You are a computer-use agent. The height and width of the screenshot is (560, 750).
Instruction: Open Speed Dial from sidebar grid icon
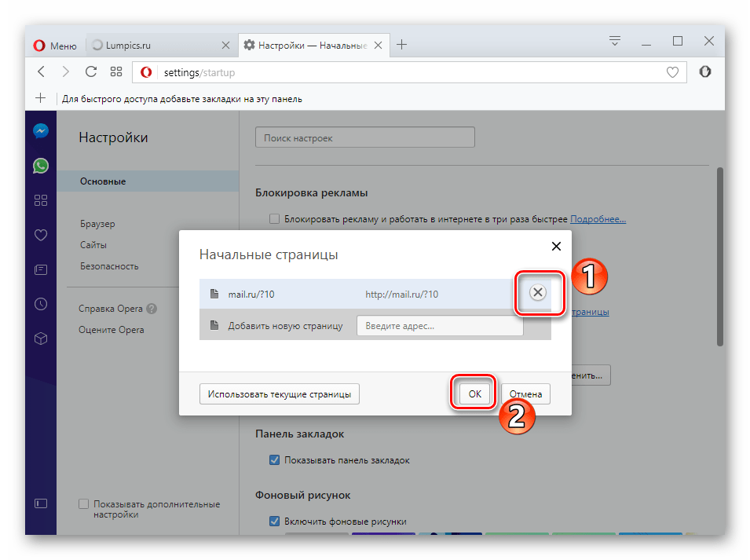41,200
